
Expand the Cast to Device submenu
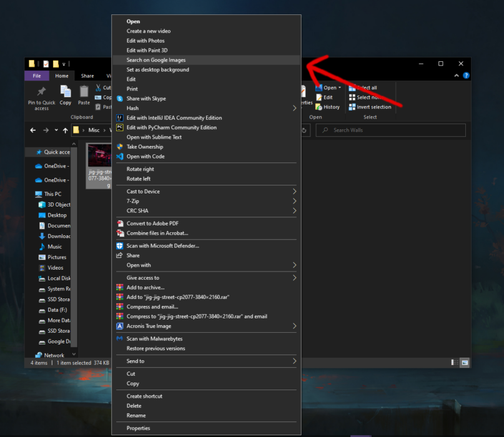(x=294, y=192)
